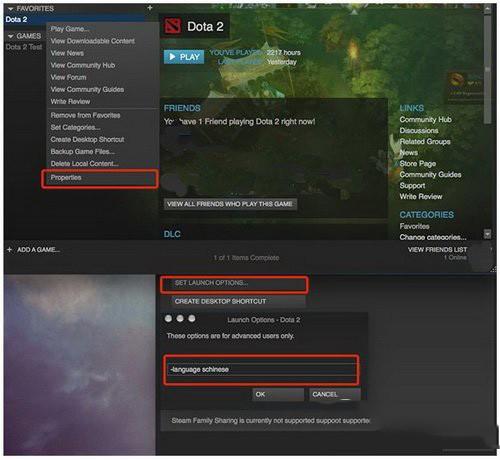The height and width of the screenshot is (460, 500).
Task: Click the scroll-up arrow of the game page
Action: coord(487,9)
